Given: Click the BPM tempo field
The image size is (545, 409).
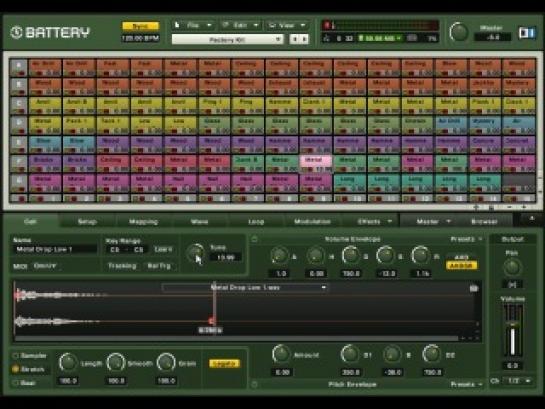Looking at the screenshot, I should click(140, 38).
